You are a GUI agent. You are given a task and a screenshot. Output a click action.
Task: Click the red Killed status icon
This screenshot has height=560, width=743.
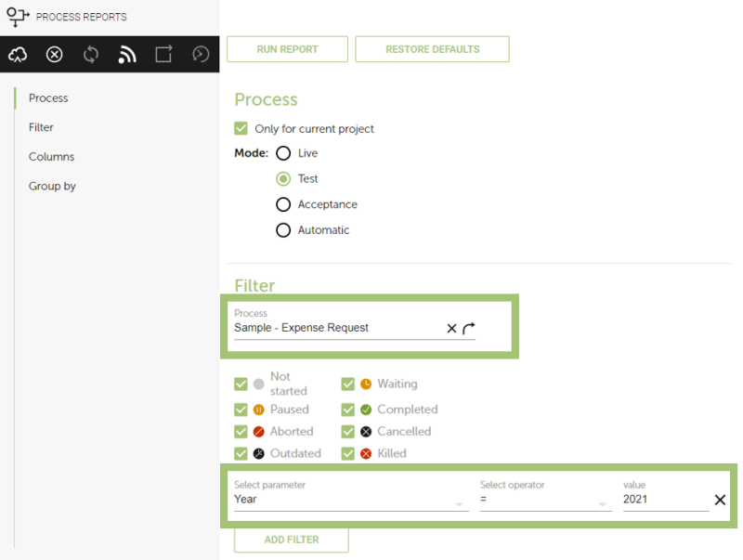[x=366, y=453]
